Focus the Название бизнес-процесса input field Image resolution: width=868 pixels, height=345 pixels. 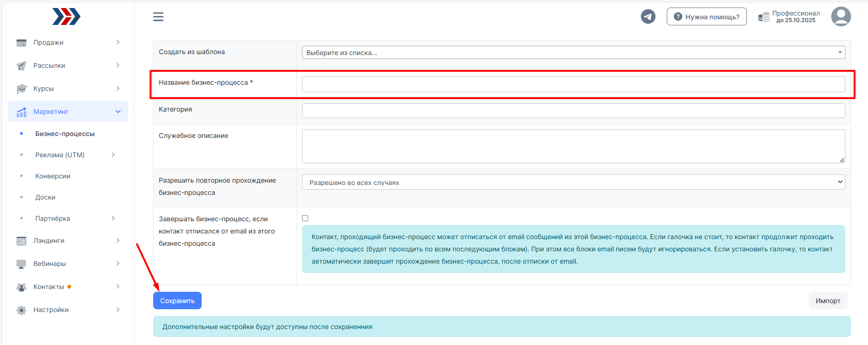click(573, 84)
